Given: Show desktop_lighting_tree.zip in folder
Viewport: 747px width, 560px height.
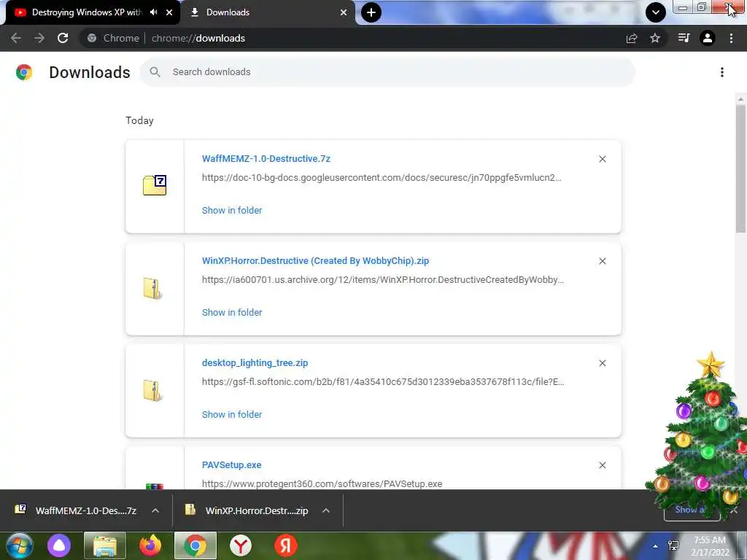Looking at the screenshot, I should click(x=232, y=415).
